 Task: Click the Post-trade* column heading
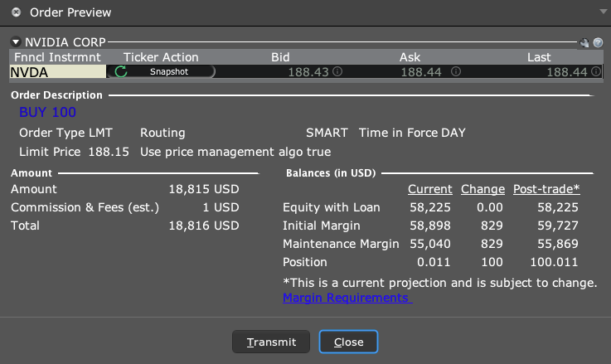[x=546, y=189]
